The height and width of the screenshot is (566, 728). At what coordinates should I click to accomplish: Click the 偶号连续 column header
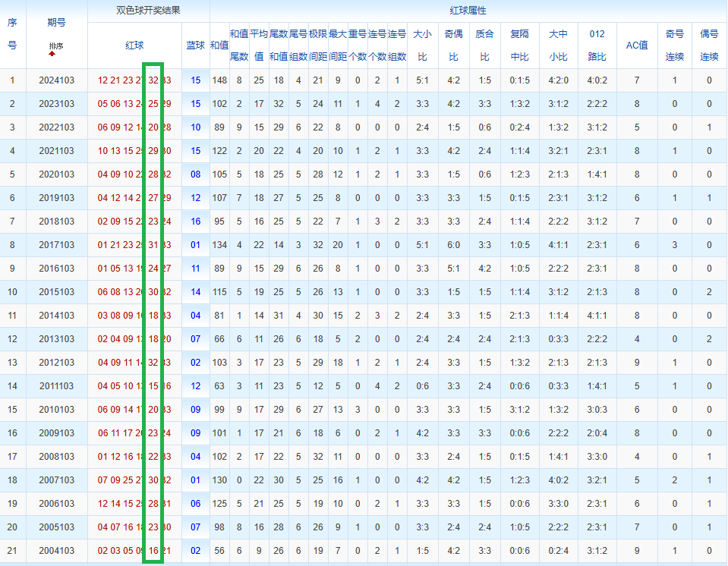[710, 45]
